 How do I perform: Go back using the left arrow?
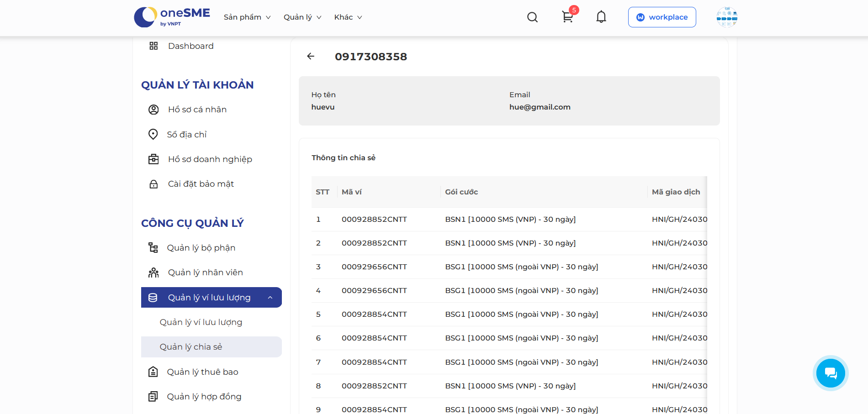[311, 56]
